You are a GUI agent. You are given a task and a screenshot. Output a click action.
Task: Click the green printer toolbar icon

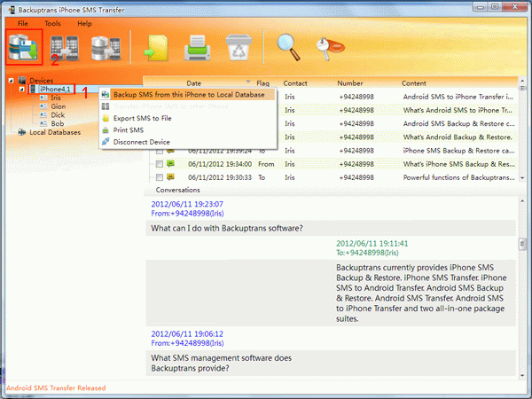coord(197,48)
